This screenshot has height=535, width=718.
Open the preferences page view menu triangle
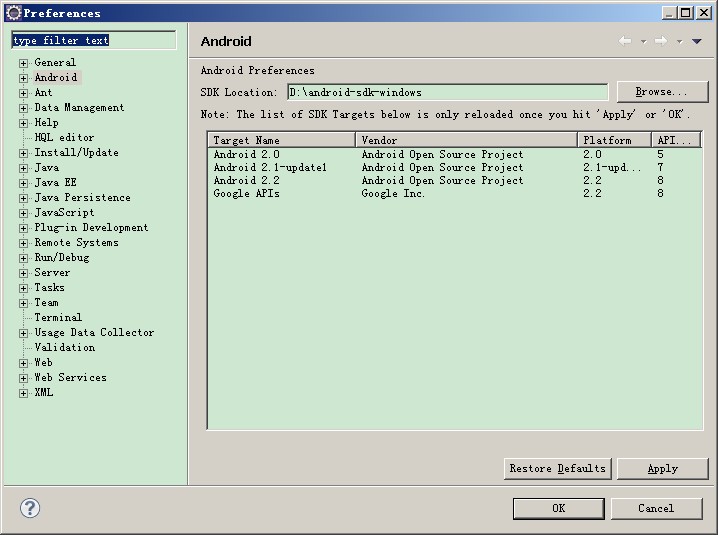[x=696, y=42]
